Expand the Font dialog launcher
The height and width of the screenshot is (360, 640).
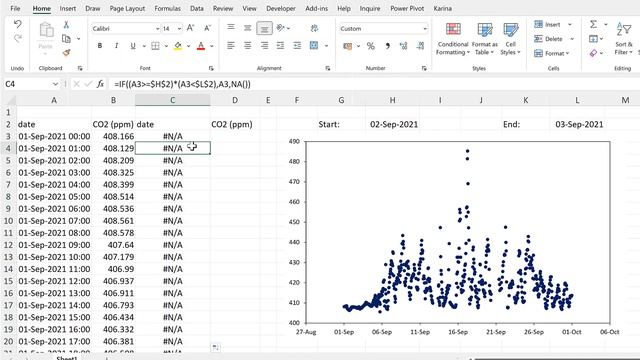click(211, 69)
